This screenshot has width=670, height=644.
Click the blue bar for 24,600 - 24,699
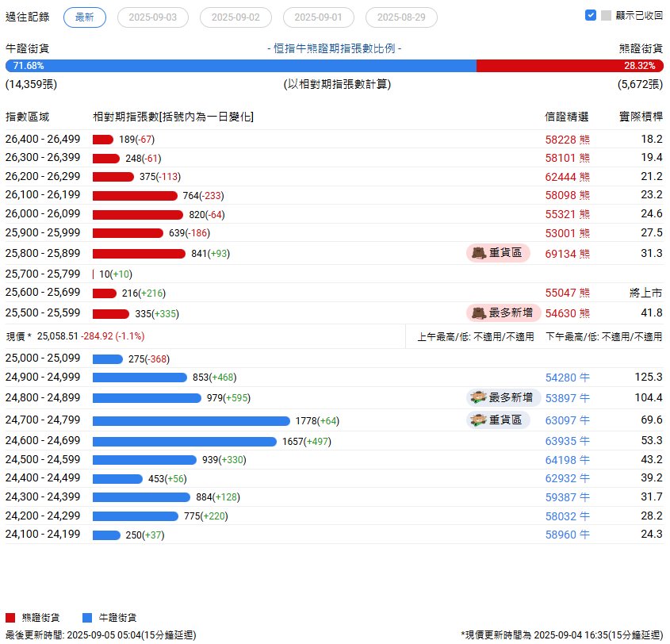point(185,442)
